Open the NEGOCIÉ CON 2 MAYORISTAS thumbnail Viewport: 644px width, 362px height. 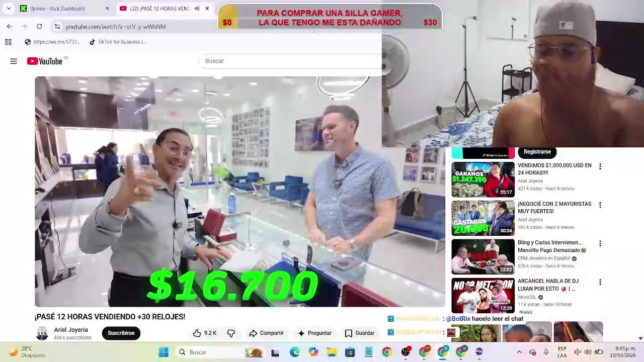[x=483, y=218]
